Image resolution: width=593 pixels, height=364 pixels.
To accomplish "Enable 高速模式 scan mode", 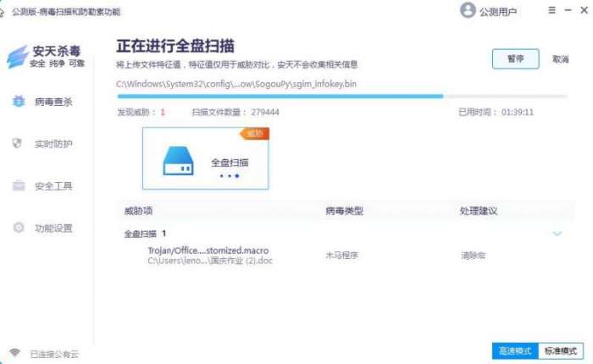I will pyautogui.click(x=515, y=351).
